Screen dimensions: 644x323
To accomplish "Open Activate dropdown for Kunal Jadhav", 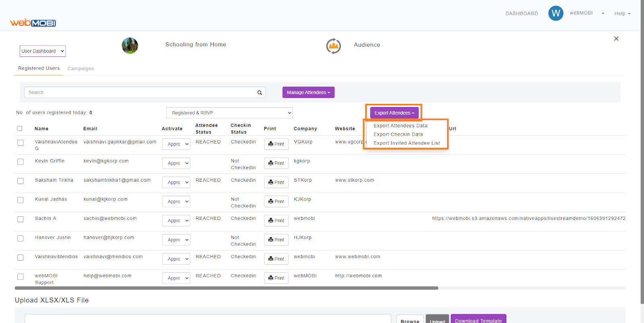I will point(176,201).
